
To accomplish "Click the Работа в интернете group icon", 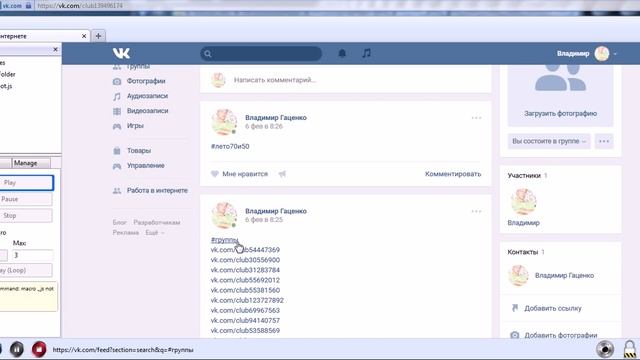I will 117,191.
